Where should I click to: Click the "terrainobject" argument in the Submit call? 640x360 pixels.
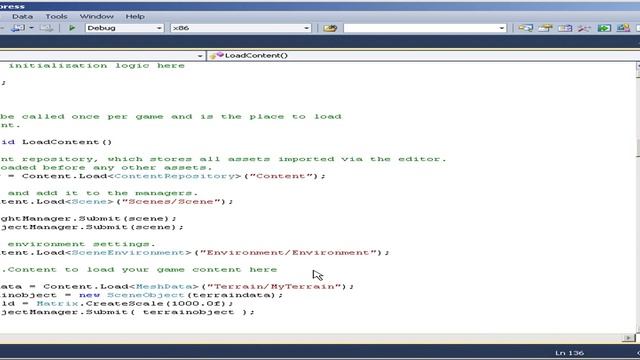(188, 312)
